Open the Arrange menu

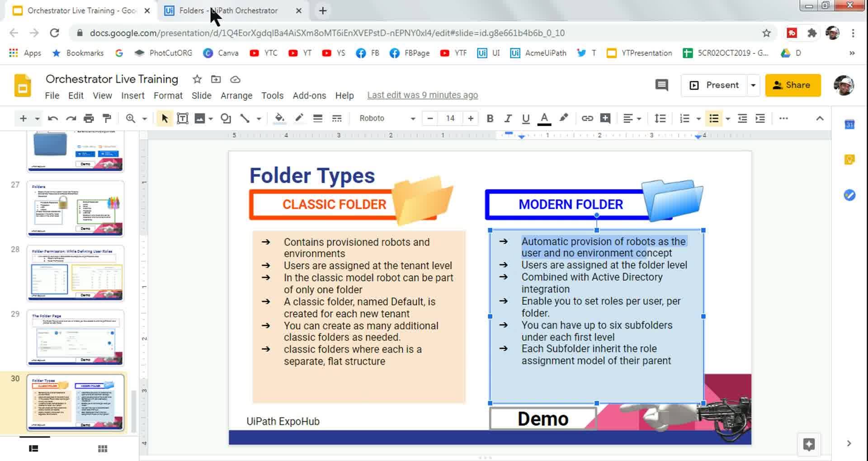coord(236,95)
